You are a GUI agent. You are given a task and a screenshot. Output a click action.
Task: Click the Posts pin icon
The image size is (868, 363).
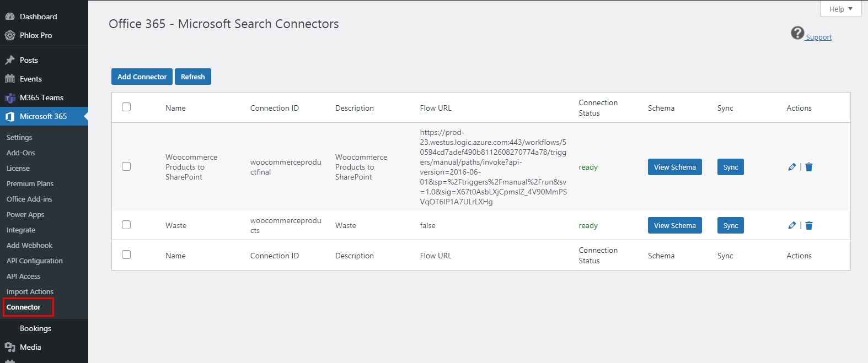pyautogui.click(x=10, y=60)
